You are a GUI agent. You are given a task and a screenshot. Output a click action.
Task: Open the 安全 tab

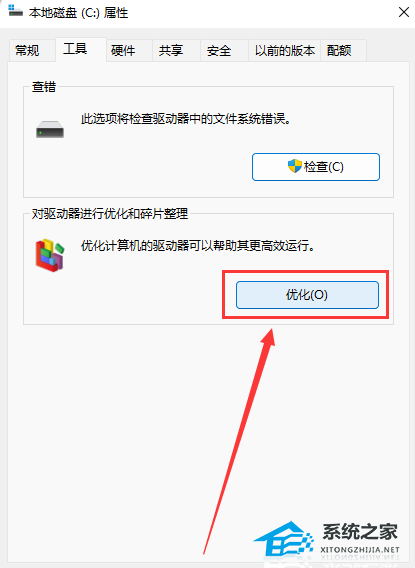click(x=219, y=50)
